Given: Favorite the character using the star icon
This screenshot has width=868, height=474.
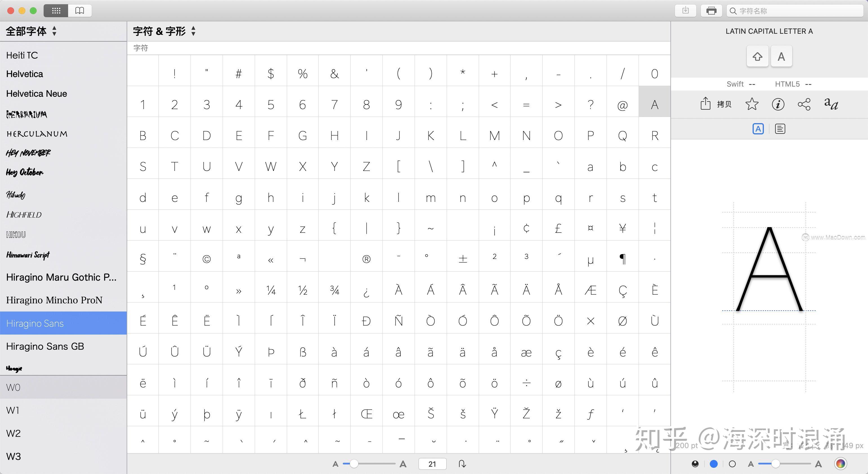Looking at the screenshot, I should tap(752, 104).
